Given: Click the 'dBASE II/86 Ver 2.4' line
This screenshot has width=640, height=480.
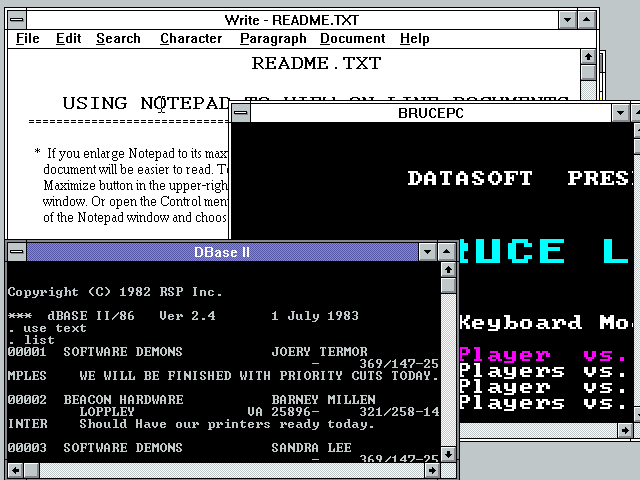Looking at the screenshot, I should [183, 316].
